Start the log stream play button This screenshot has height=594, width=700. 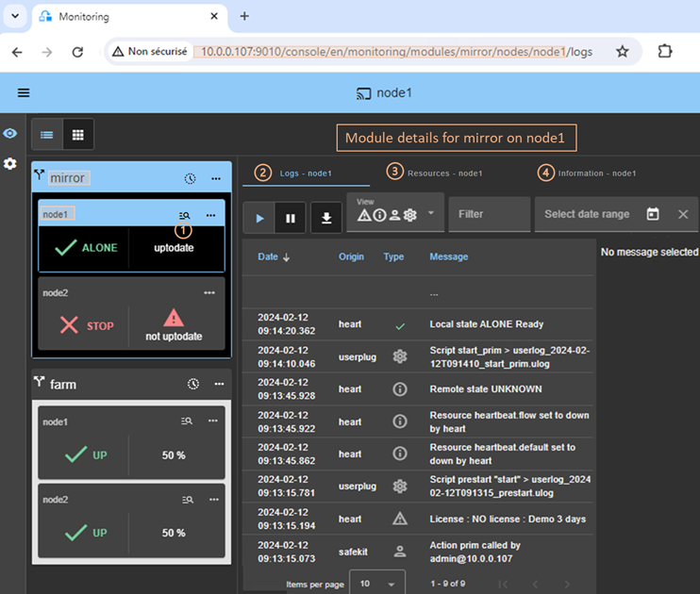[259, 218]
